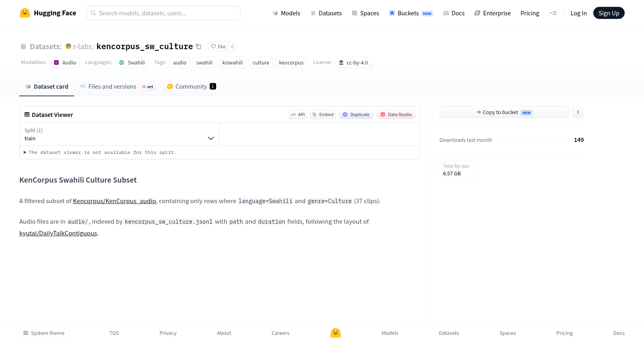
Task: Click the KenCorpus Swahili Culture Subset heading
Action: tap(78, 180)
